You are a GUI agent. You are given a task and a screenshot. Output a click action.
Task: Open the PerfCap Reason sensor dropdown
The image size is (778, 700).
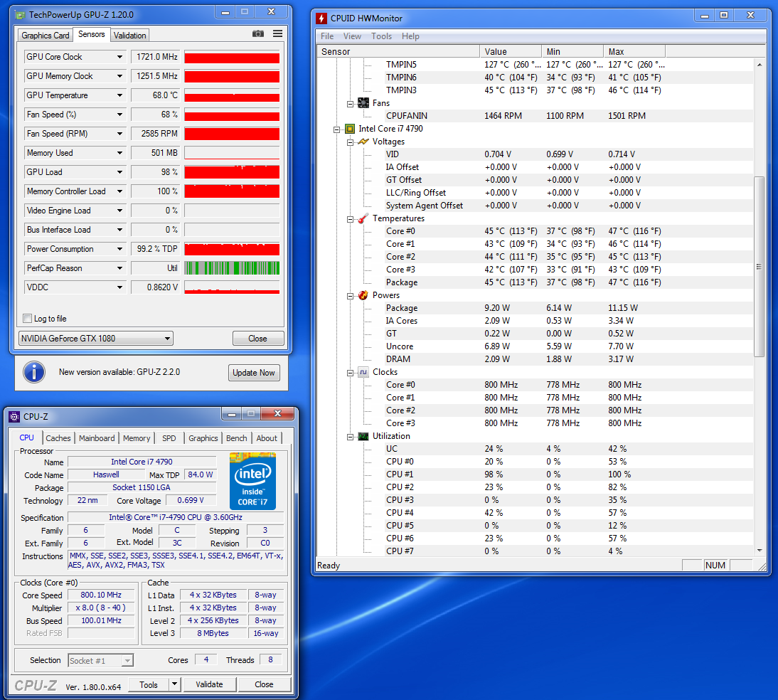click(x=119, y=268)
